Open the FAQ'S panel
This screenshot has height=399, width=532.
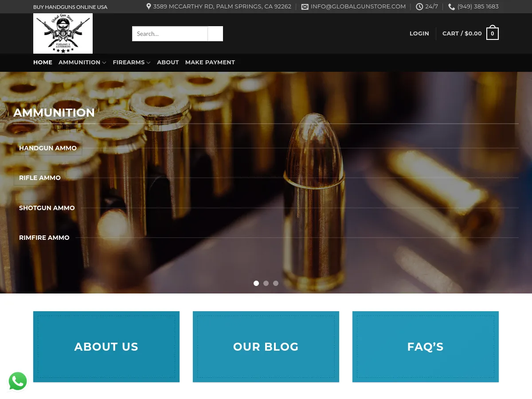click(x=425, y=347)
